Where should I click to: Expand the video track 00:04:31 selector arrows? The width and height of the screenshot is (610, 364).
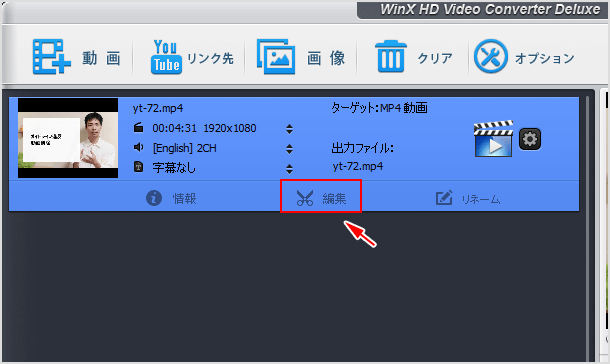(x=289, y=129)
